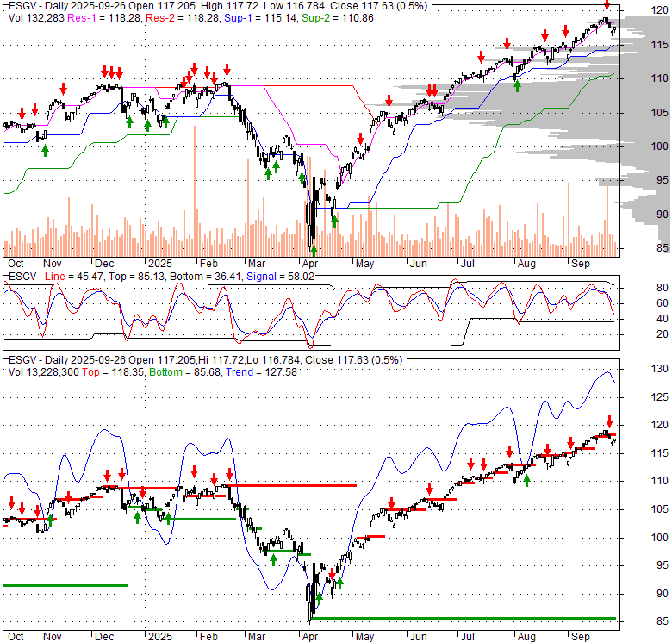This screenshot has height=642, width=672.
Task: Click the Signal = 58.02 oscillator label
Action: coord(280,277)
